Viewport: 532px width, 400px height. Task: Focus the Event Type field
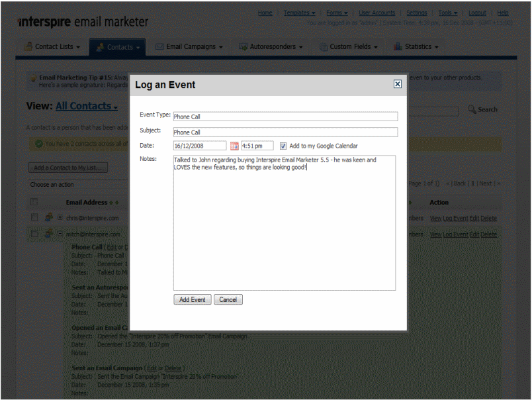[285, 117]
